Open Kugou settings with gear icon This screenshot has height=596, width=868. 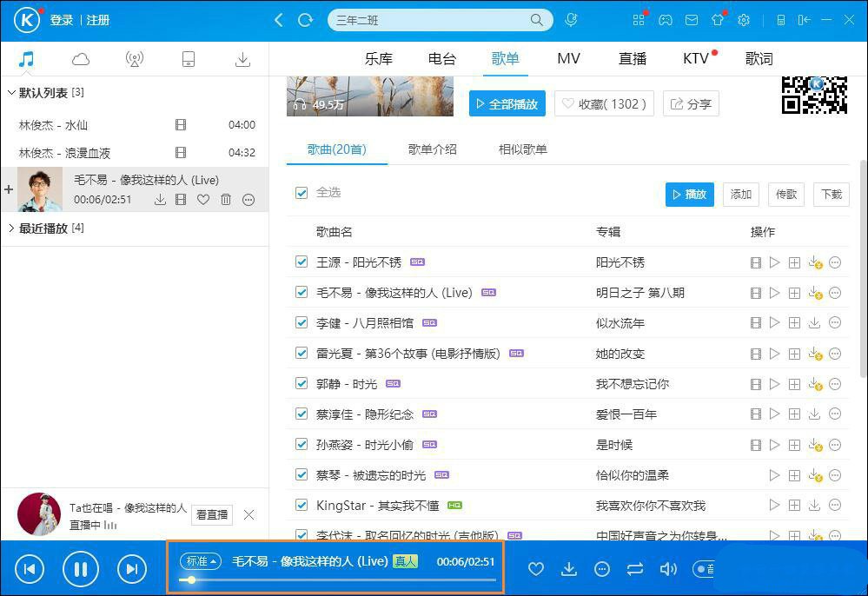tap(743, 19)
